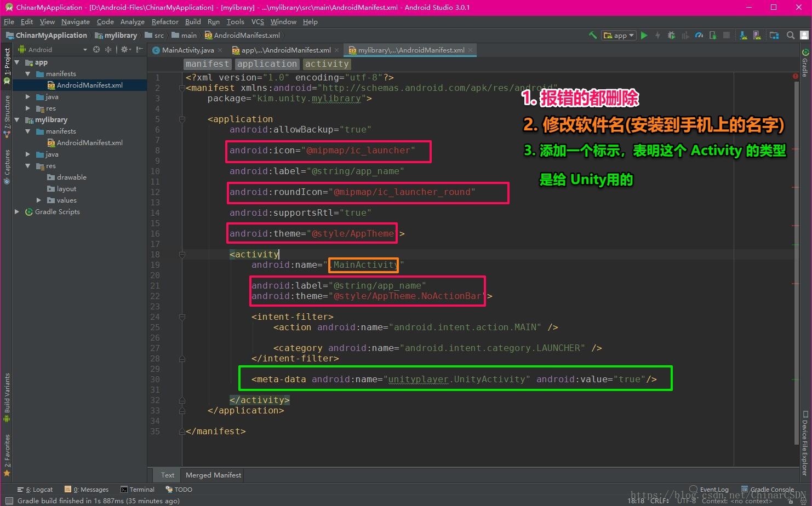Attach debugger to Android process icon

713,35
